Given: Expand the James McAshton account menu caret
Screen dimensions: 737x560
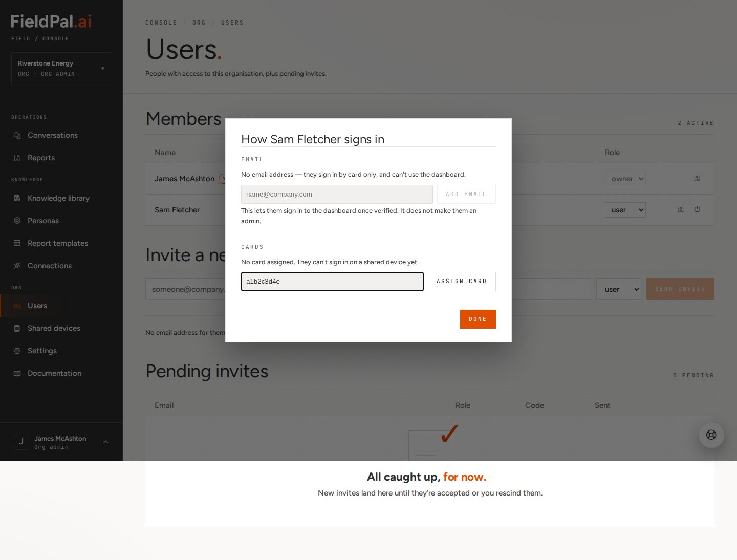Looking at the screenshot, I should pos(105,442).
